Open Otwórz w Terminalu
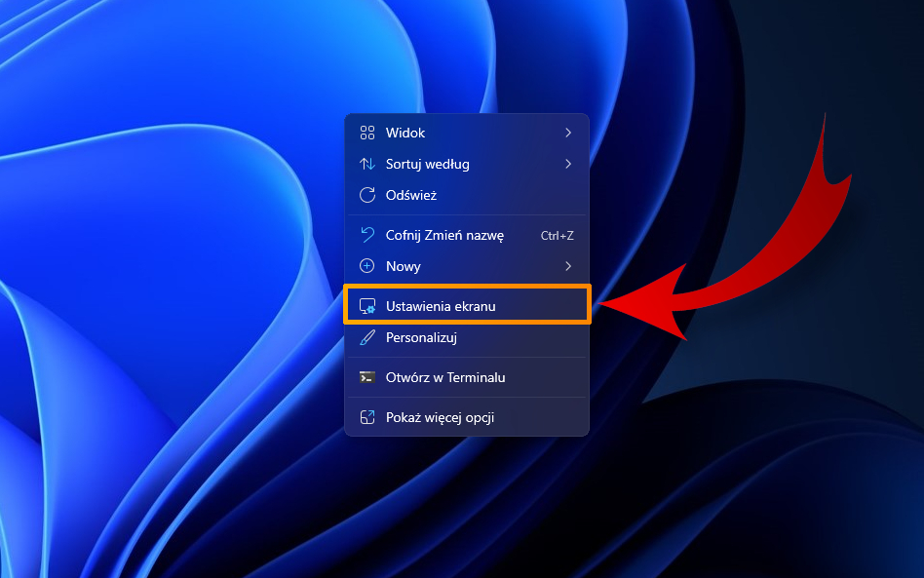This screenshot has height=578, width=924. click(443, 376)
